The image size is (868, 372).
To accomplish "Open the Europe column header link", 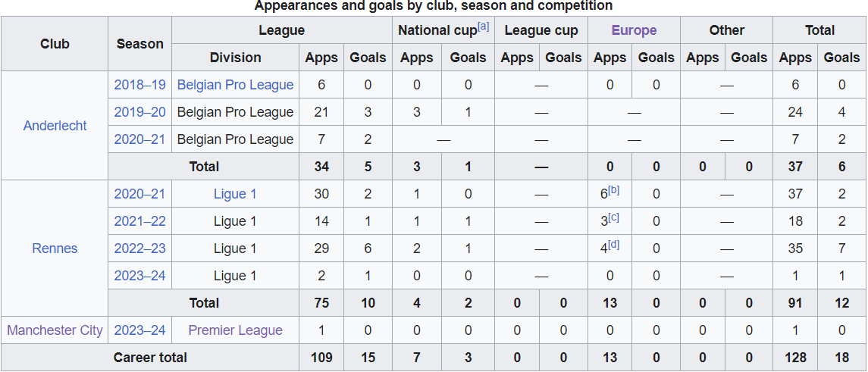I will click(634, 30).
